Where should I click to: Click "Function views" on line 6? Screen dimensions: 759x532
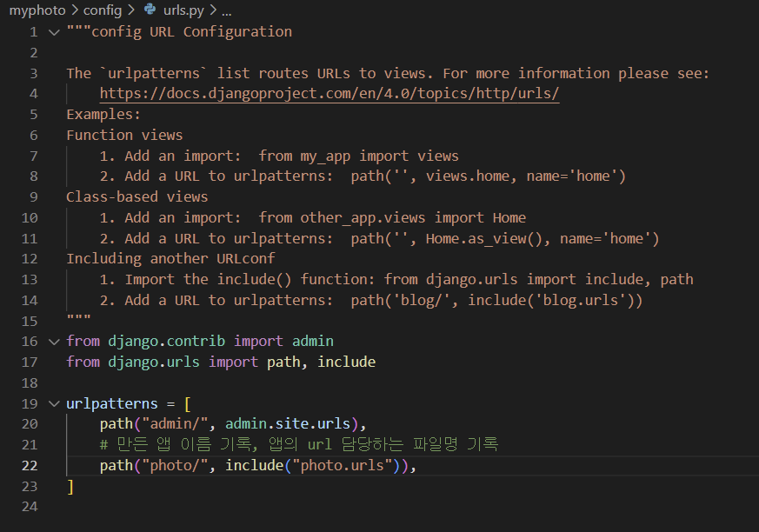[124, 135]
